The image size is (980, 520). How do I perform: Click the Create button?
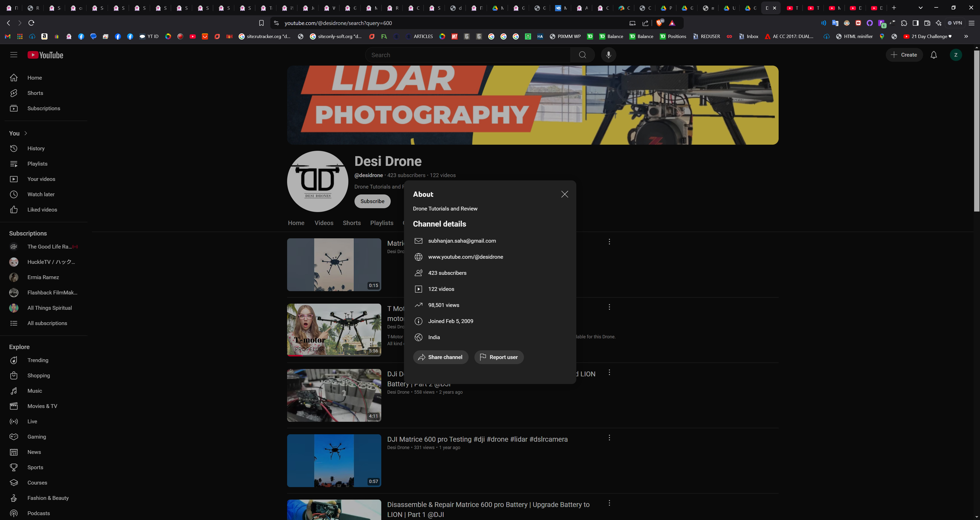pos(904,55)
